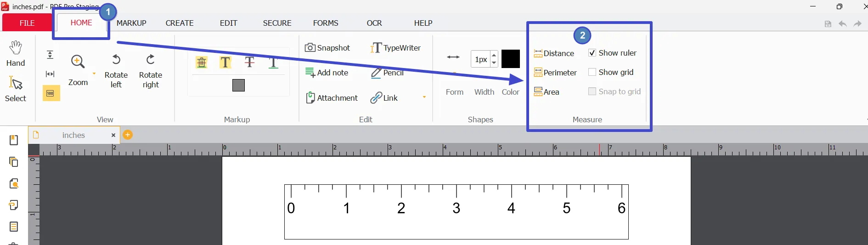Click Add note
The image size is (868, 245).
coord(327,73)
